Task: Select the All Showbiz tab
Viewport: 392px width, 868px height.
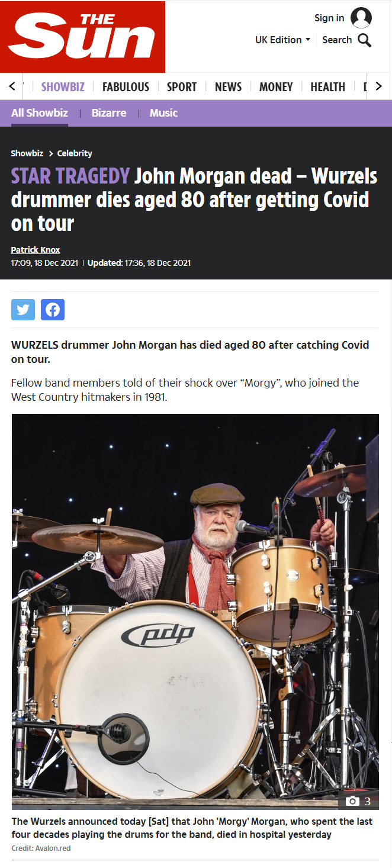Action: coord(40,113)
